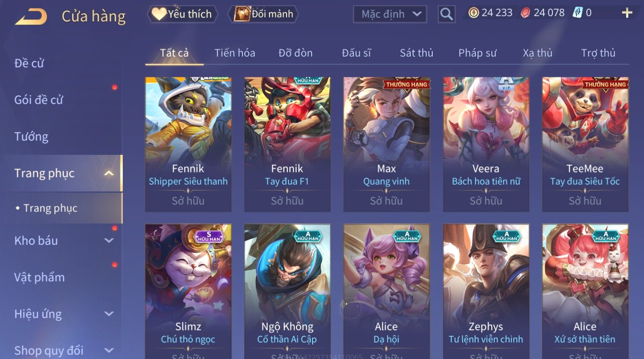Image resolution: width=644 pixels, height=359 pixels.
Task: Tap the plus icon to add currency
Action: 627,13
